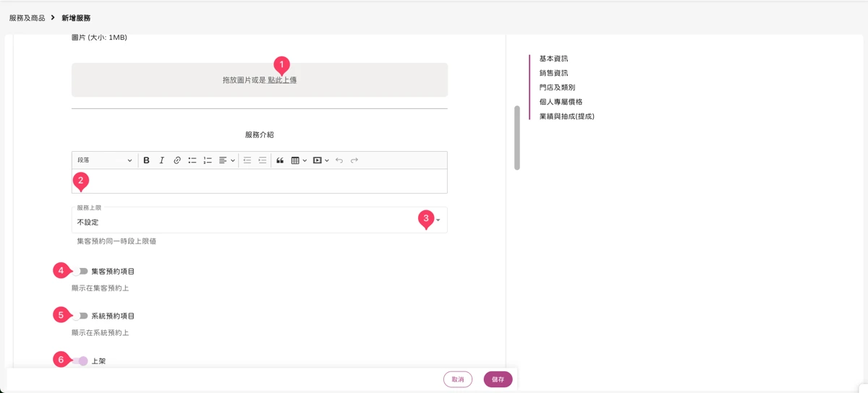
Task: Decrease indent in the editor
Action: point(247,160)
